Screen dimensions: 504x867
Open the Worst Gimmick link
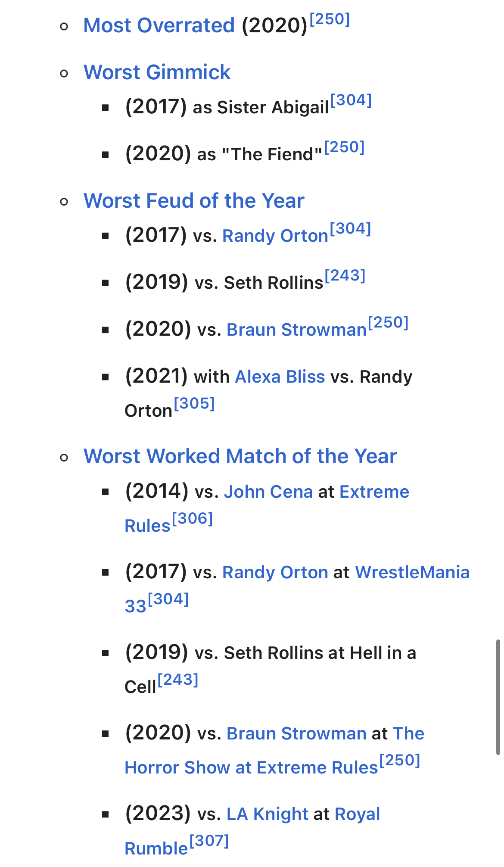point(157,72)
